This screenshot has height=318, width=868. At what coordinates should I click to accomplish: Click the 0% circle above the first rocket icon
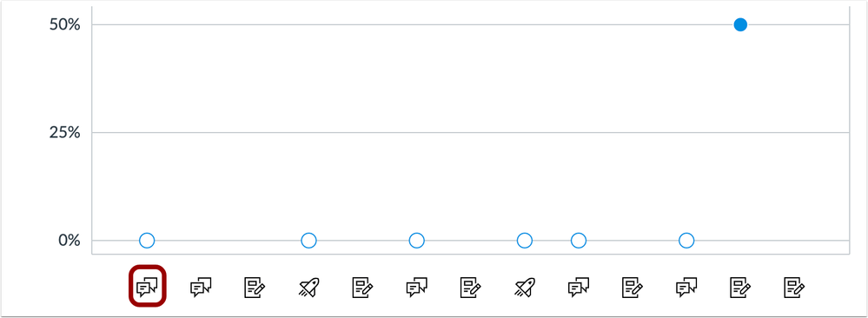(308, 241)
